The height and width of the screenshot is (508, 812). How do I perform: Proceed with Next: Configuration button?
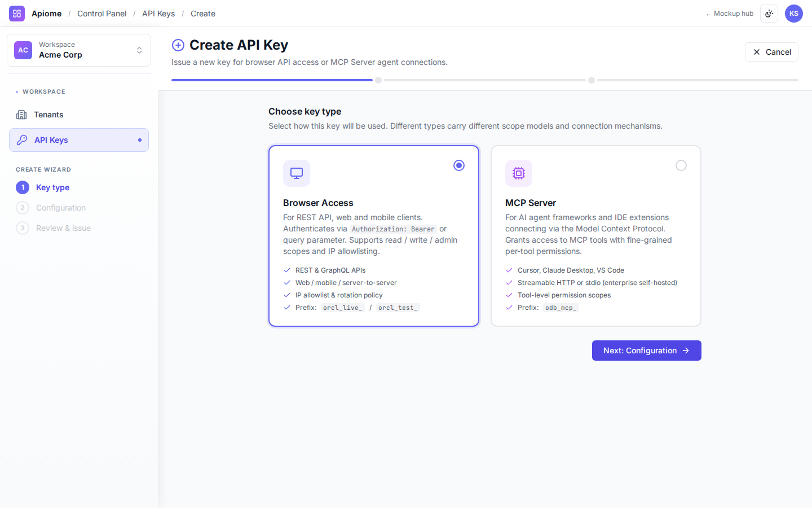pos(647,351)
